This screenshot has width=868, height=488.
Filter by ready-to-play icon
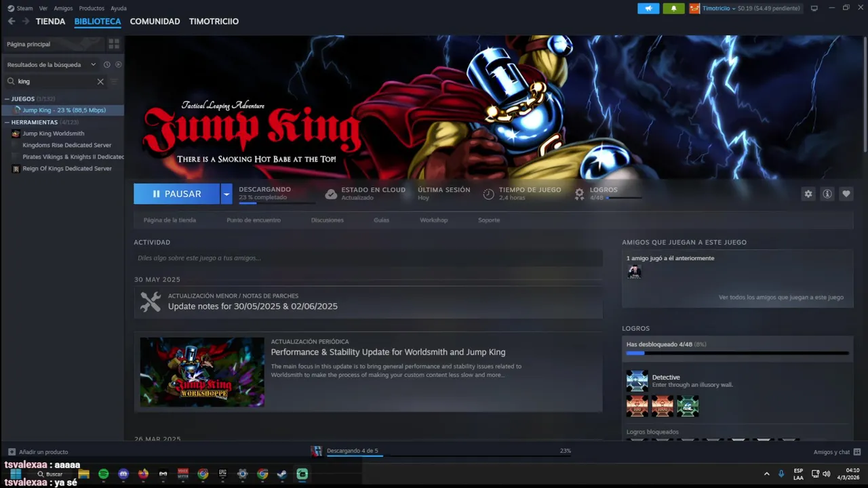(x=119, y=64)
